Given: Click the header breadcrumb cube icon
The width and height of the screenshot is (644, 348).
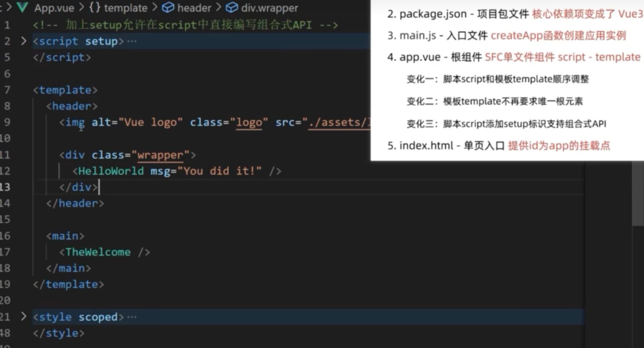Looking at the screenshot, I should pyautogui.click(x=168, y=7).
